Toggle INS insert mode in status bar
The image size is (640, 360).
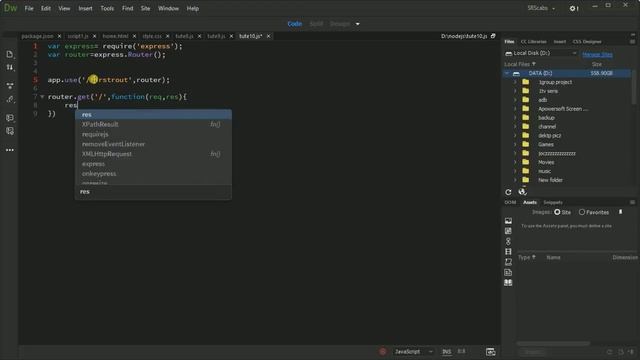[447, 351]
